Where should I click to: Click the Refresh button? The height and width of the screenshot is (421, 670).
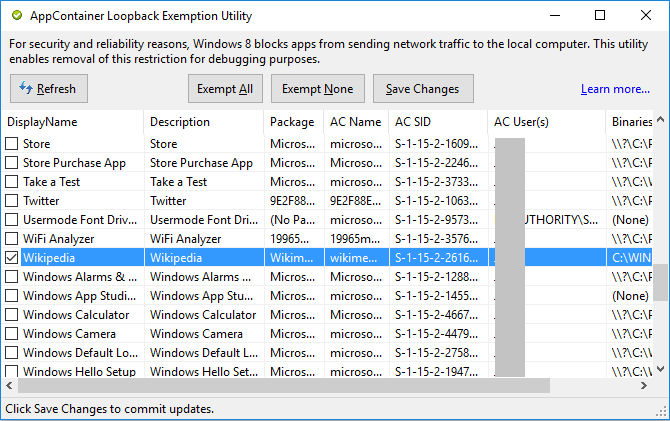49,89
